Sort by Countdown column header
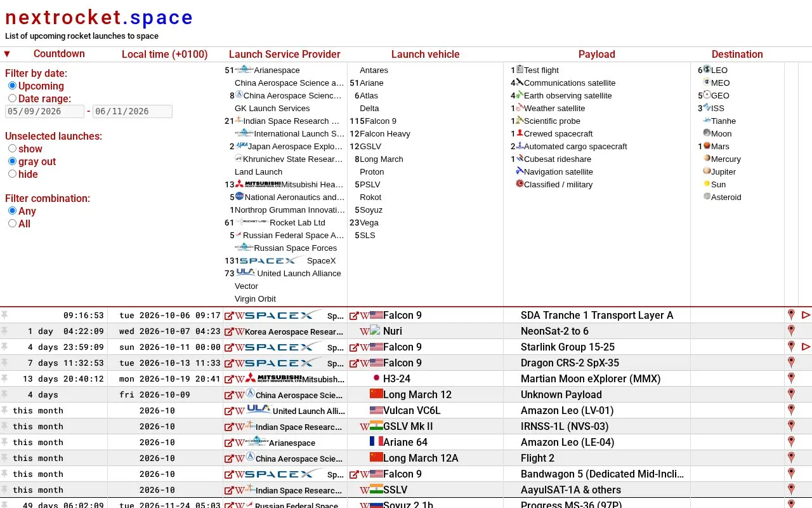 coord(59,54)
